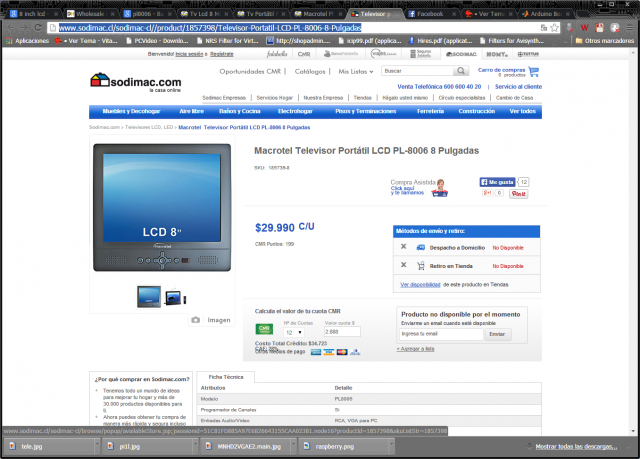Viewport: 640px width, 459px height.
Task: Click the Tiendas link
Action: tap(362, 98)
